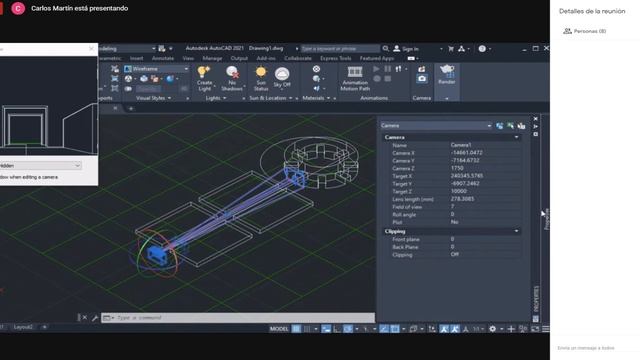Expand the Lights panel title

216,98
